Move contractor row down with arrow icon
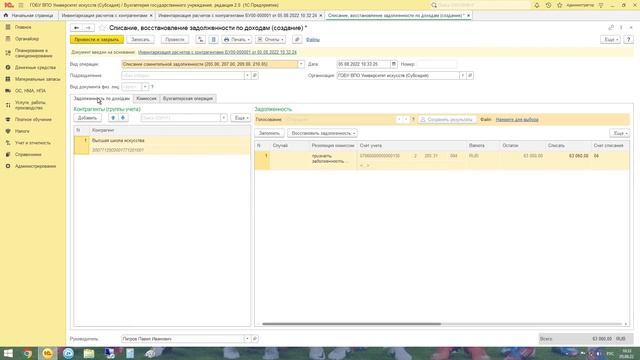Viewport: 640px width, 360px height. click(x=123, y=118)
